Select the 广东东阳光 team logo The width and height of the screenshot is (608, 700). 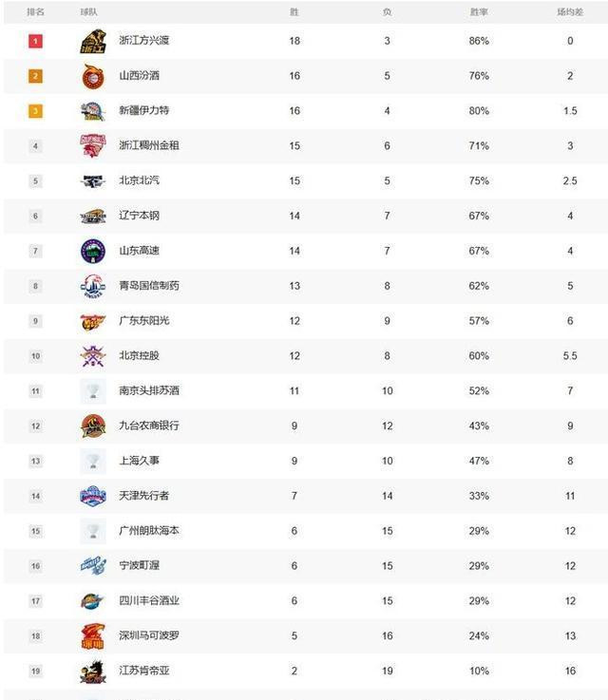pyautogui.click(x=93, y=321)
